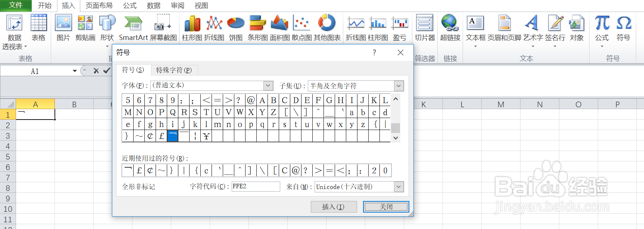Screen dimensions: 644x229
Task: Insert a 文本框 text box
Action: [x=475, y=23]
